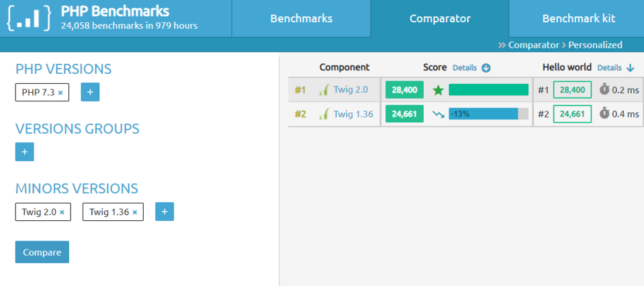
Task: Click the MINORS VERSIONS heading
Action: coord(77,189)
